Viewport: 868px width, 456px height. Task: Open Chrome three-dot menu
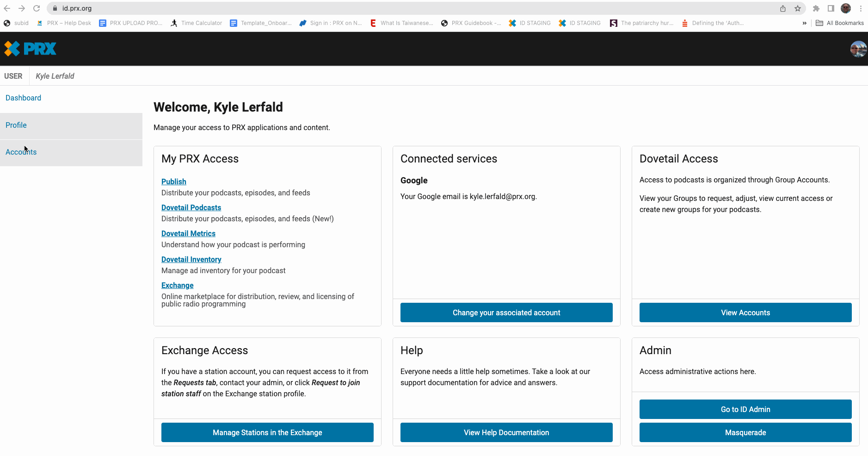pos(861,8)
